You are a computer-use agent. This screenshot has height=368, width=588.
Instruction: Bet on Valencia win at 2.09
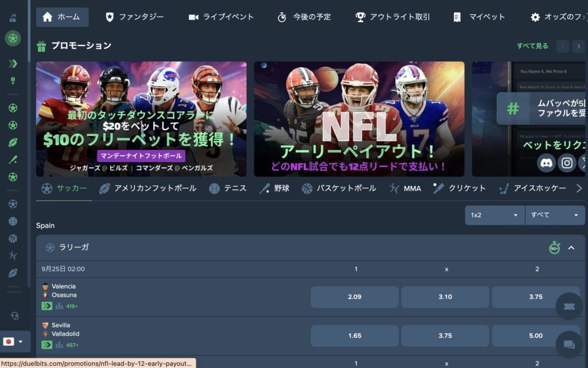pos(354,297)
